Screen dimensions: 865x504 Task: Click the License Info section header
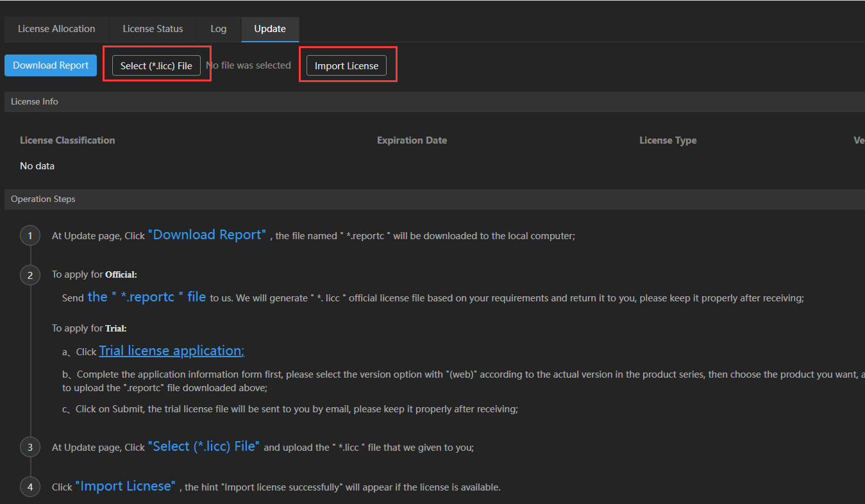click(x=35, y=101)
